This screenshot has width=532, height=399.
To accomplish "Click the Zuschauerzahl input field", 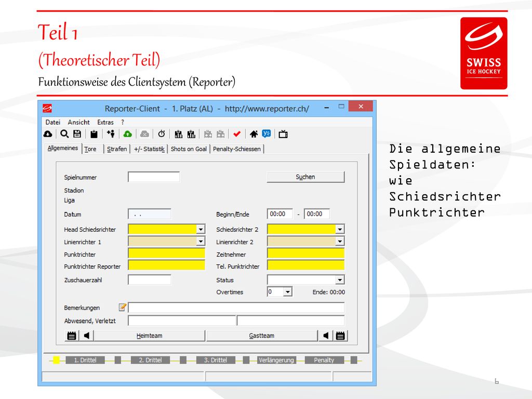I will 150,280.
